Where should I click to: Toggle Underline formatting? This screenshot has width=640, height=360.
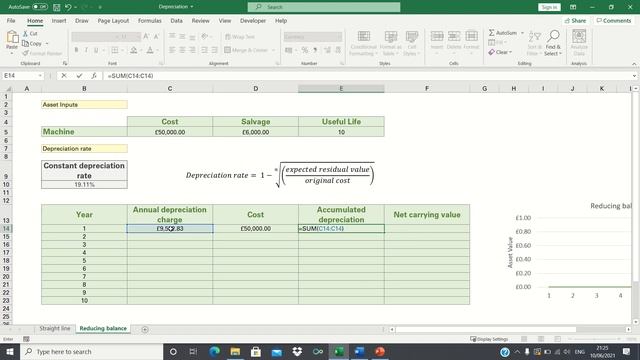tap(96, 50)
